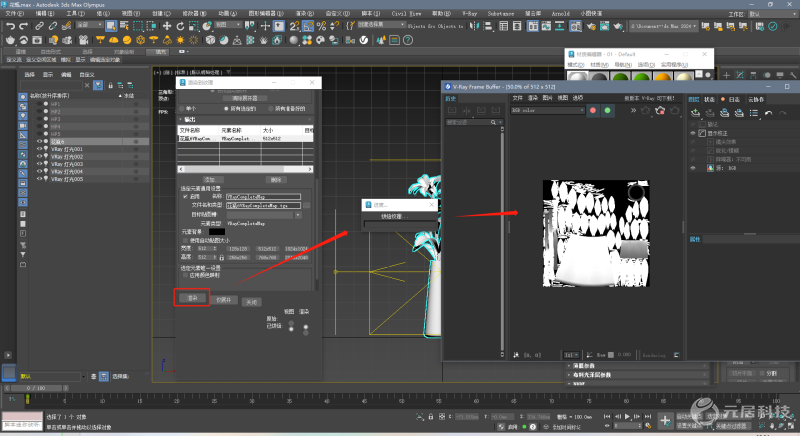Click the search magnifier in Frame Buffer history
Image resolution: width=800 pixels, height=436 pixels.
493,122
